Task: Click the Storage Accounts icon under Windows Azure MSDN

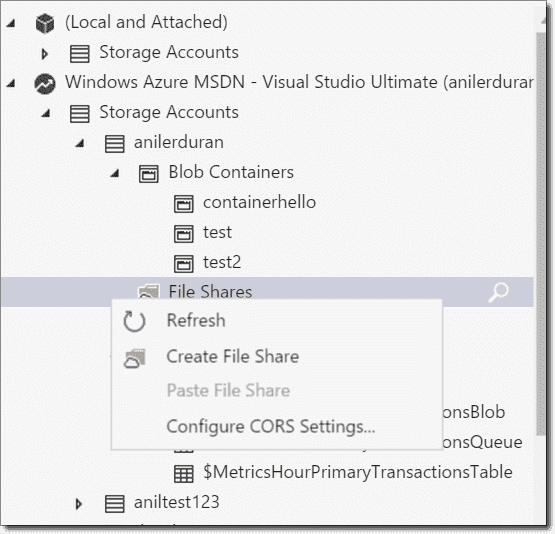Action: coord(80,114)
